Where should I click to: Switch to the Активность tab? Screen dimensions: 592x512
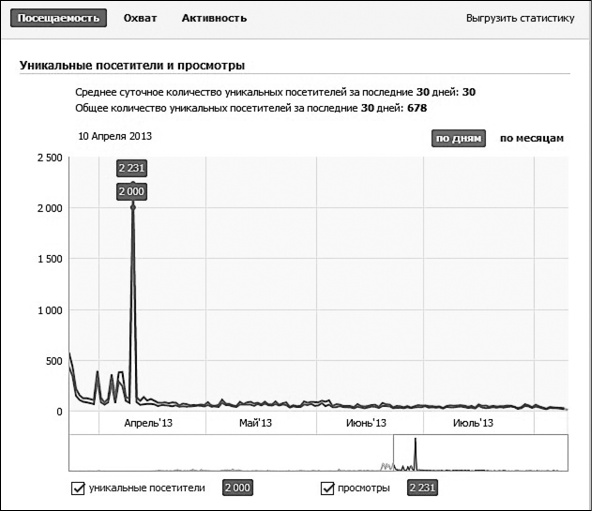(x=214, y=18)
